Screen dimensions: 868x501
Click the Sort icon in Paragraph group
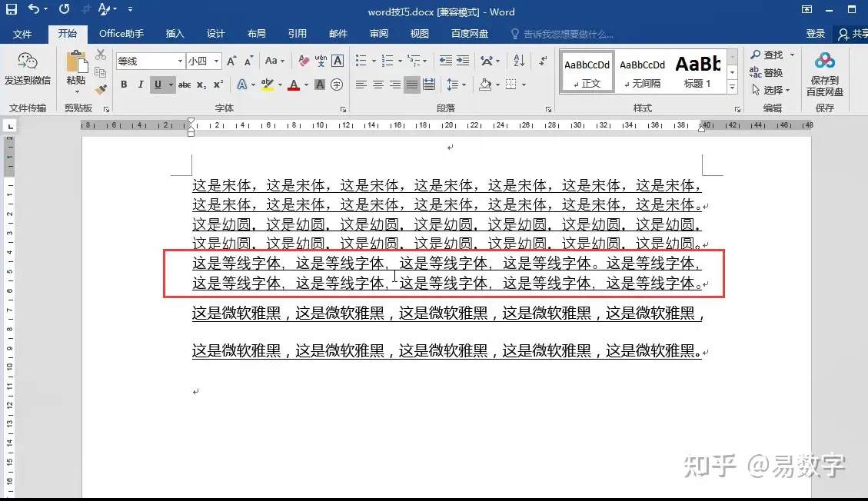pyautogui.click(x=519, y=61)
